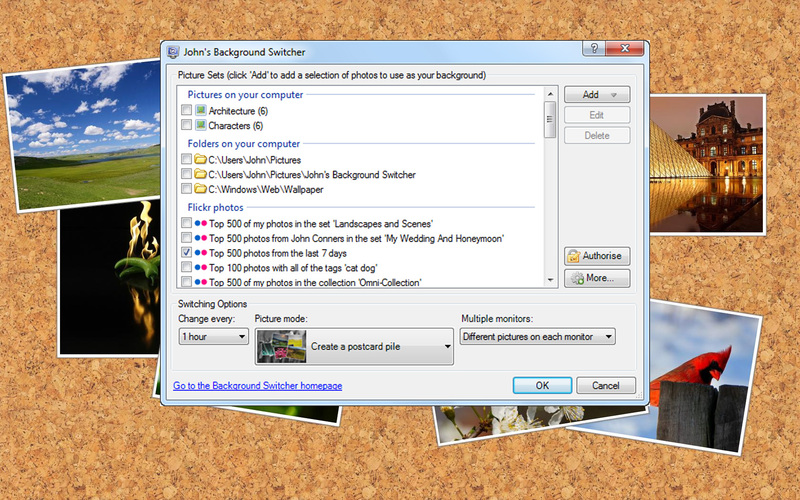The image size is (800, 500).
Task: Click the folder icon for C:\Users\John\Pictures
Action: pos(201,159)
